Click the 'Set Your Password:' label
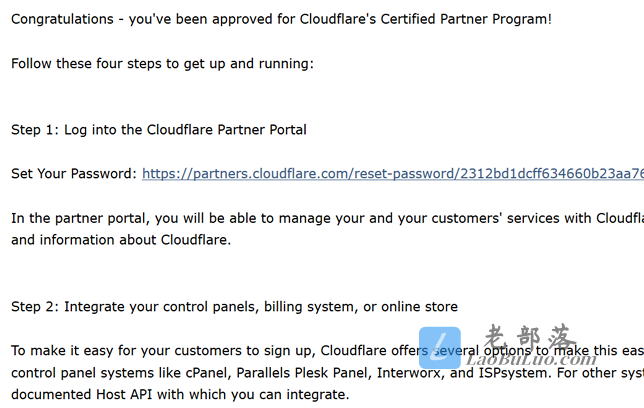 click(74, 174)
